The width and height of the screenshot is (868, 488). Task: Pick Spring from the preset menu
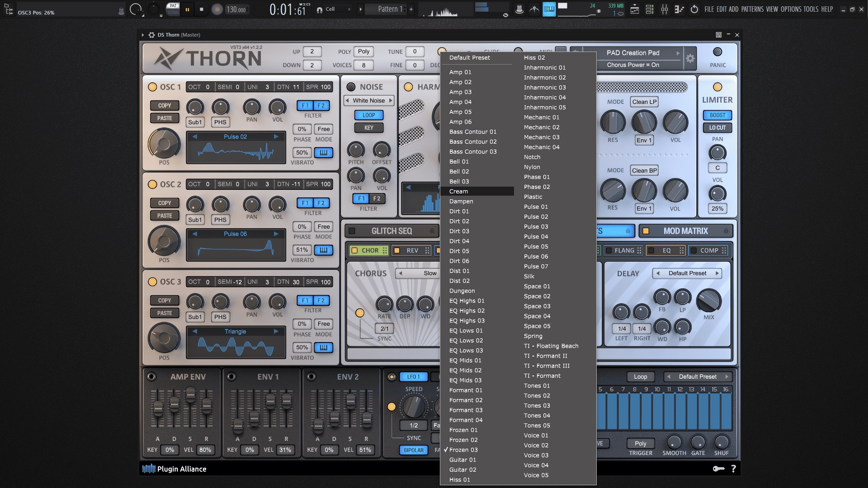[x=556, y=336]
